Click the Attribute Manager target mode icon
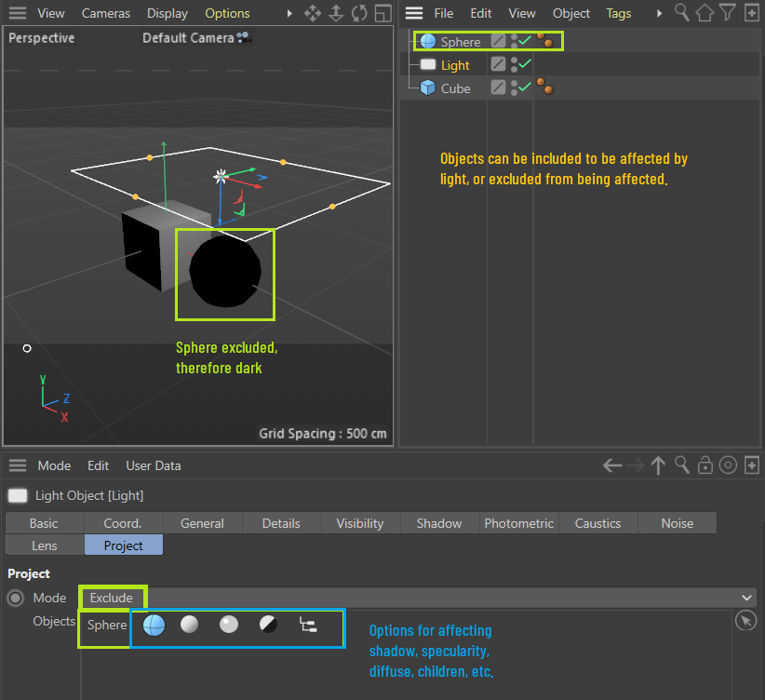The width and height of the screenshot is (765, 700). pyautogui.click(x=728, y=465)
